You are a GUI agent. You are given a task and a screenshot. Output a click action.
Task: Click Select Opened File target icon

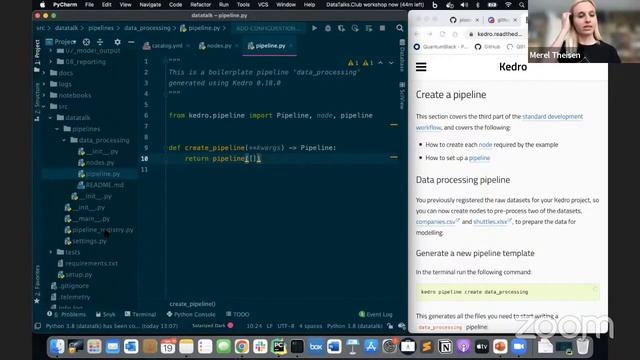[x=86, y=42]
